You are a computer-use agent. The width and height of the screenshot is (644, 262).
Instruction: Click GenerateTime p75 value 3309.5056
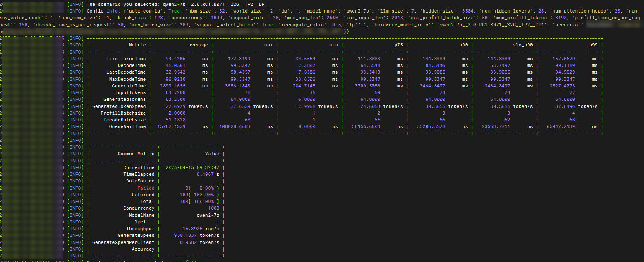[x=367, y=86]
